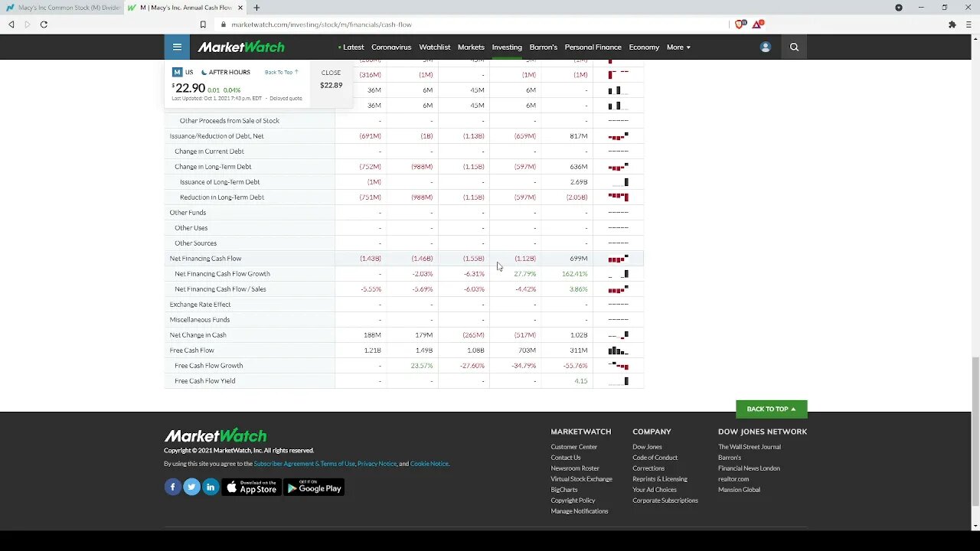
Task: Open Subscriber Agreement & Terms of Use link
Action: [x=304, y=464]
